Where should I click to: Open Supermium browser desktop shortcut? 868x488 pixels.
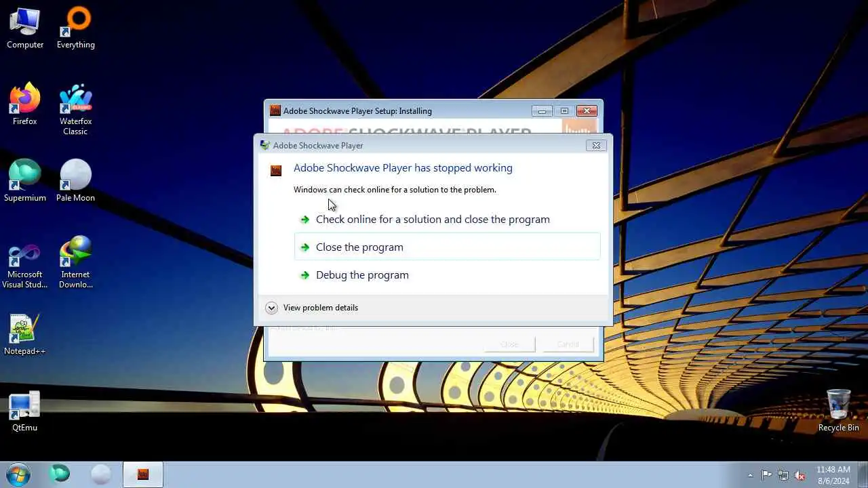[25, 181]
